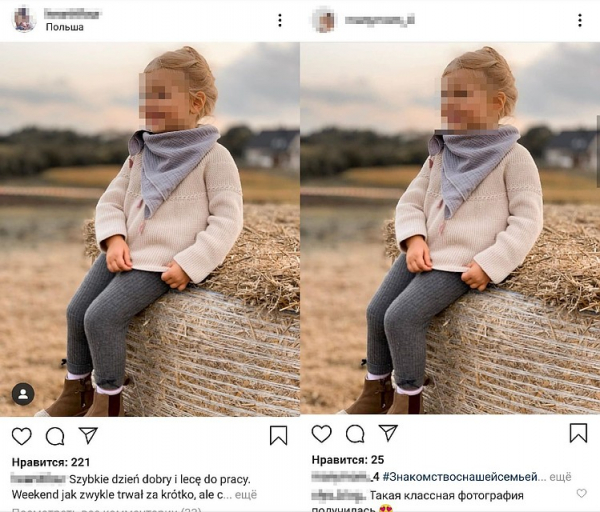This screenshot has width=600, height=512.
Task: Open comments on the left post
Action: [55, 436]
